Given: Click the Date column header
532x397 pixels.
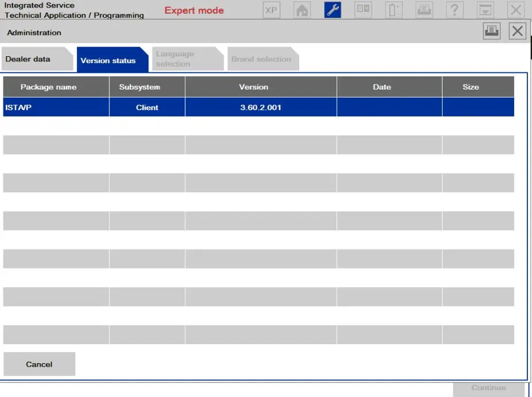Looking at the screenshot, I should click(389, 87).
